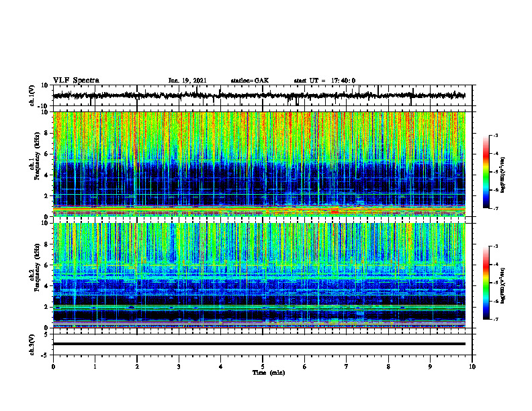Click the "Time (min)" x-axis label
The width and height of the screenshot is (532, 411).
[269, 373]
